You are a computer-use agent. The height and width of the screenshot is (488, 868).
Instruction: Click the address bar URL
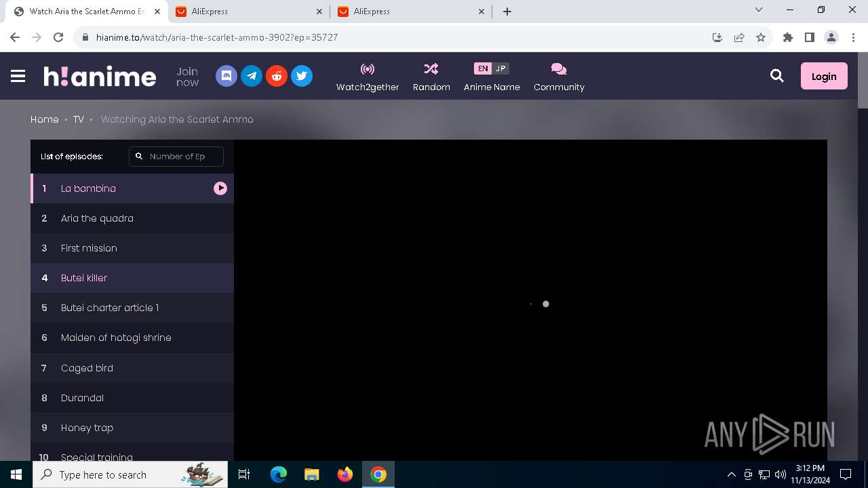(x=217, y=37)
